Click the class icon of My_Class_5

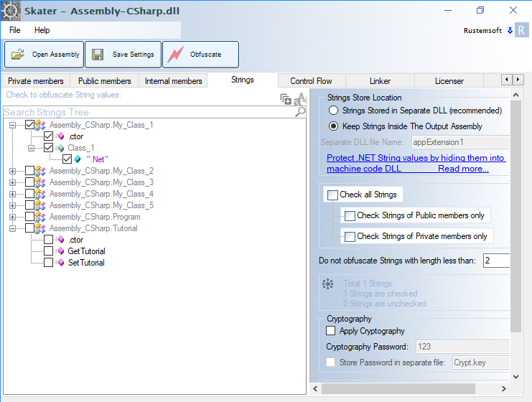(40, 205)
